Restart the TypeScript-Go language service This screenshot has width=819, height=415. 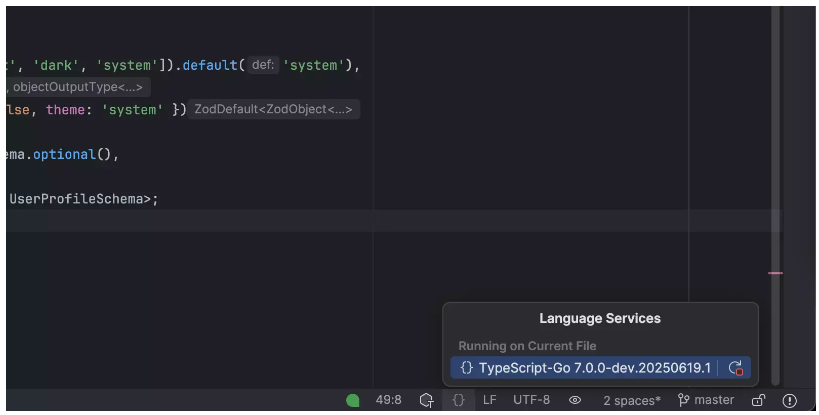pyautogui.click(x=735, y=368)
